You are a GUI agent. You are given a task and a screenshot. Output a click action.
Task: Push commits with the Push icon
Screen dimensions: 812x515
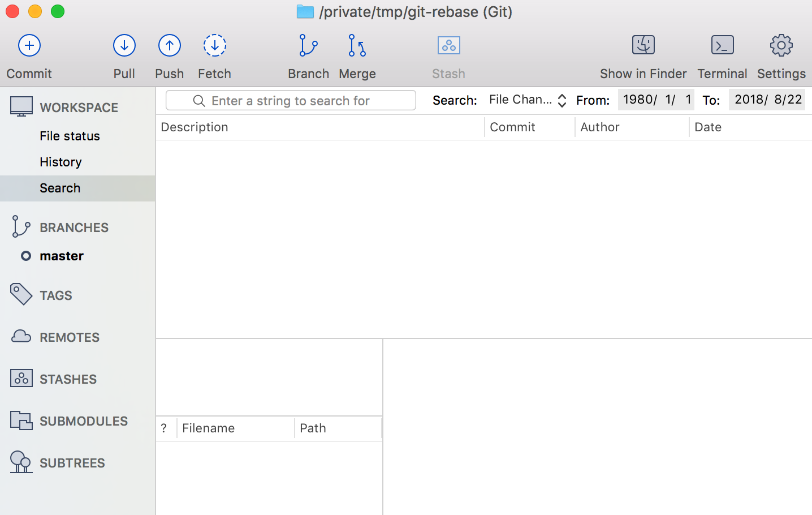[x=170, y=46]
